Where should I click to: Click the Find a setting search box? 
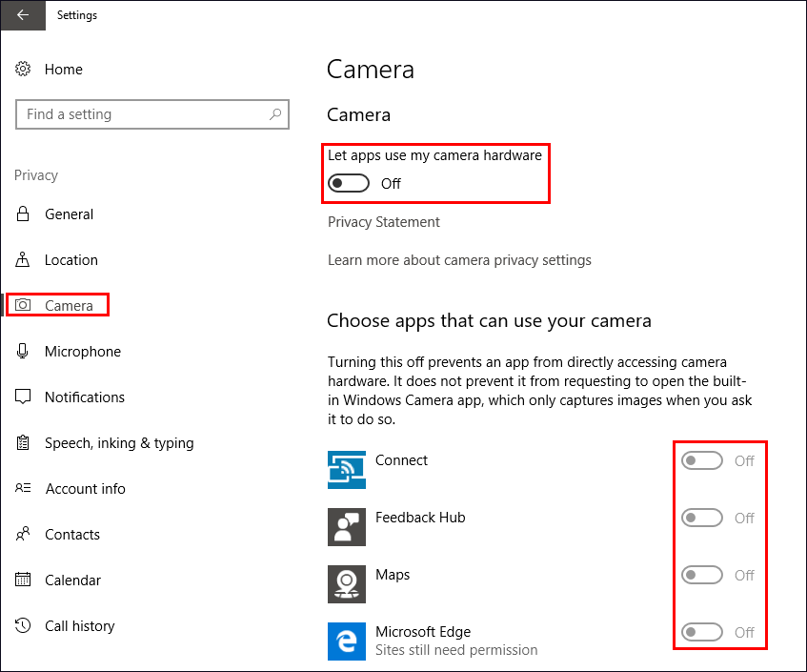[x=152, y=114]
